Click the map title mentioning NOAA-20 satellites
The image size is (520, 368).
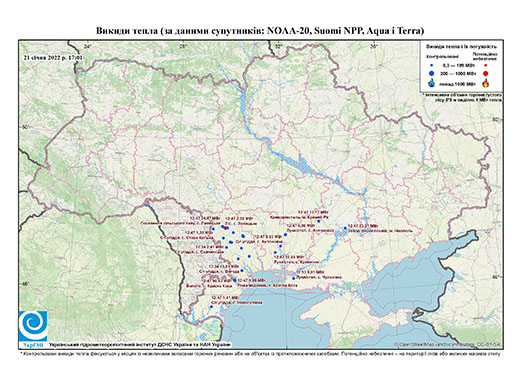(x=260, y=31)
